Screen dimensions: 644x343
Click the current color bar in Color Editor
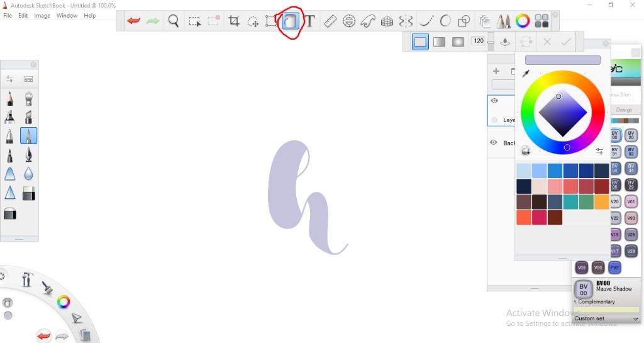pyautogui.click(x=563, y=60)
